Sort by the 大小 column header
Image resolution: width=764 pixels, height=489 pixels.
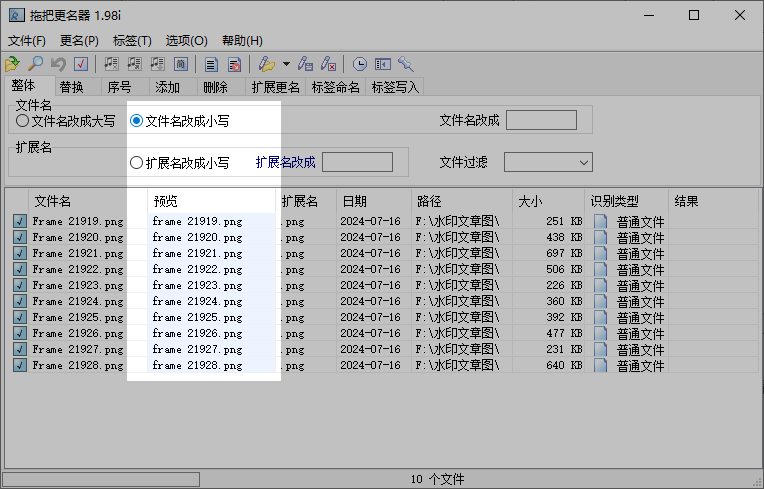[x=549, y=201]
